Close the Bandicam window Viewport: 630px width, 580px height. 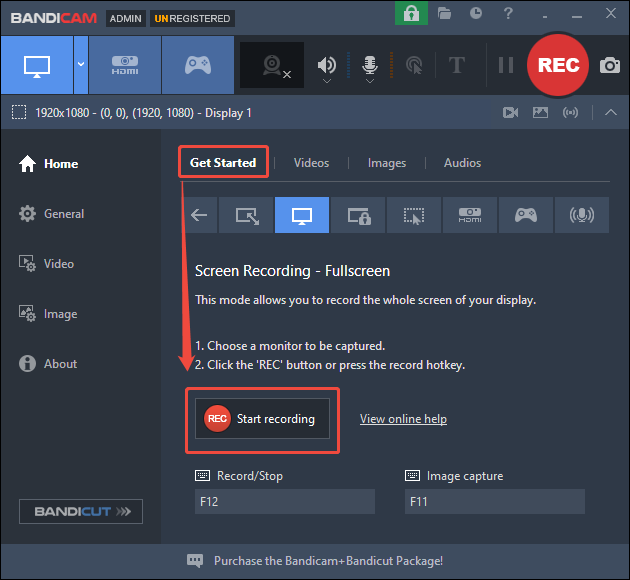point(611,13)
